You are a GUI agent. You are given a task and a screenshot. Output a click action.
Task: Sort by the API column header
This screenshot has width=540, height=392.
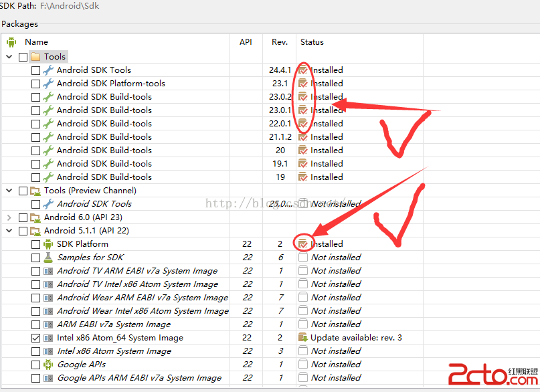pyautogui.click(x=246, y=42)
